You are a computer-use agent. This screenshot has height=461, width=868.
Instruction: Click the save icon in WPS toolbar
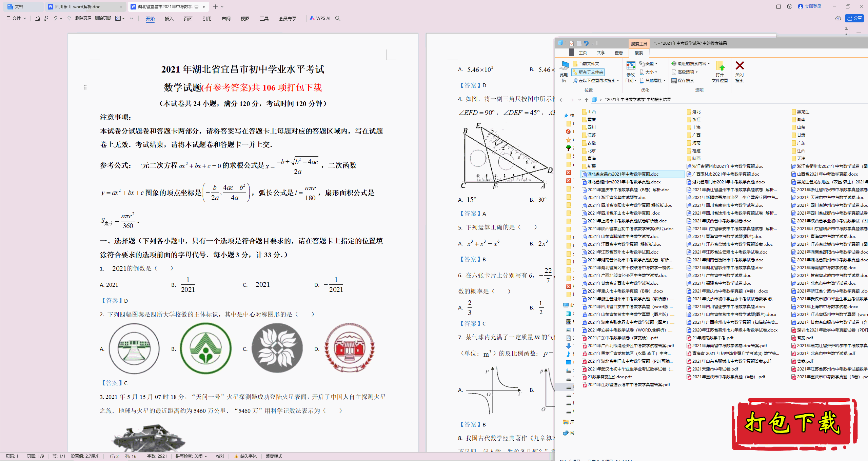click(x=37, y=18)
